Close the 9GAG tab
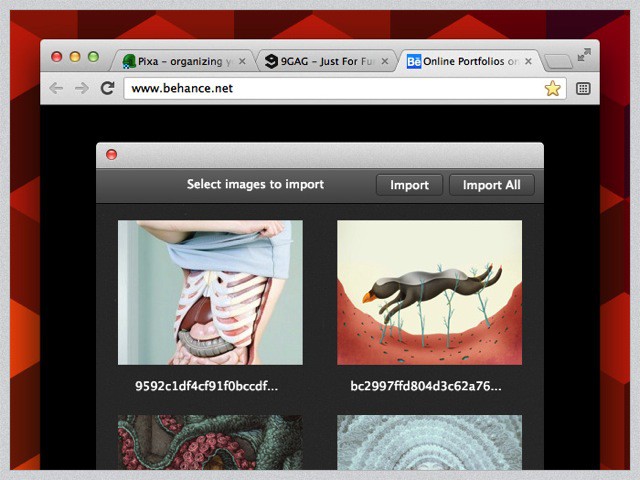This screenshot has height=480, width=640. click(385, 61)
